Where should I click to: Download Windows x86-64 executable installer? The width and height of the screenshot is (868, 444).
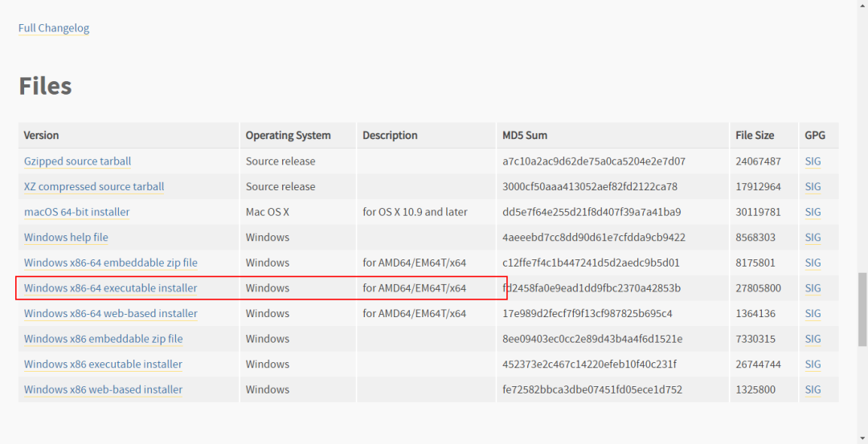pyautogui.click(x=110, y=288)
